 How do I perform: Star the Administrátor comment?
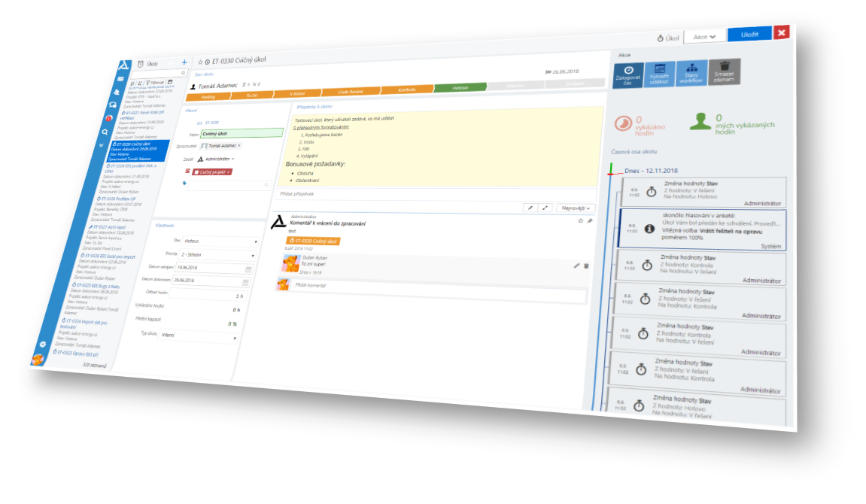click(580, 221)
